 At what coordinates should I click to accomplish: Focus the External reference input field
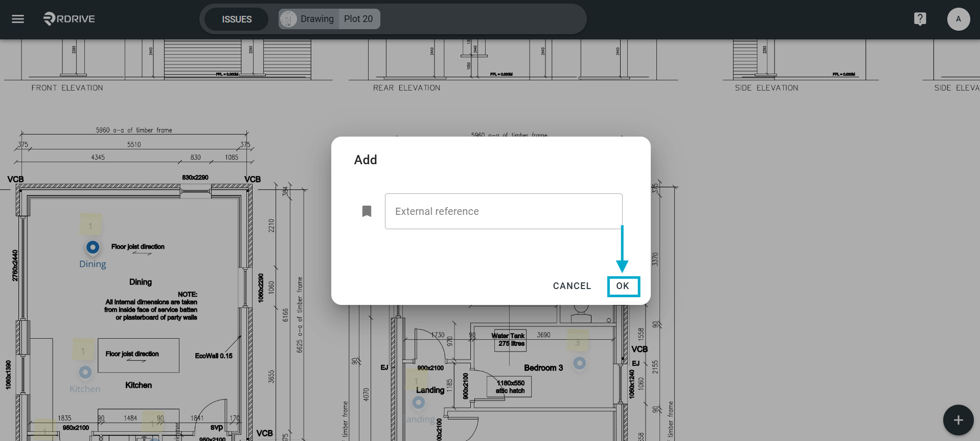[x=504, y=211]
